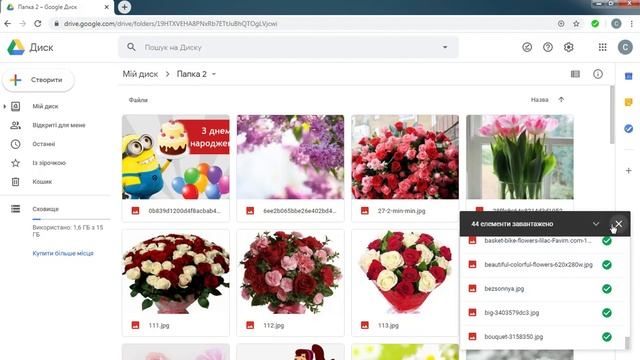Open the Google apps grid icon
This screenshot has height=360, width=640.
(x=602, y=47)
